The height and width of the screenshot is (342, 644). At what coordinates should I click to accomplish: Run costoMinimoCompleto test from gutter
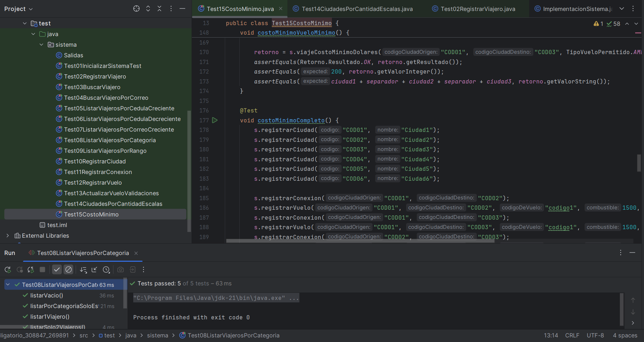tap(215, 120)
